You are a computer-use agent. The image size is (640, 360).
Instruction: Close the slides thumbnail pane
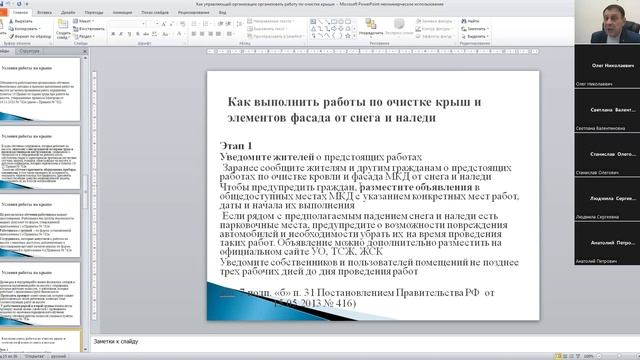85,51
